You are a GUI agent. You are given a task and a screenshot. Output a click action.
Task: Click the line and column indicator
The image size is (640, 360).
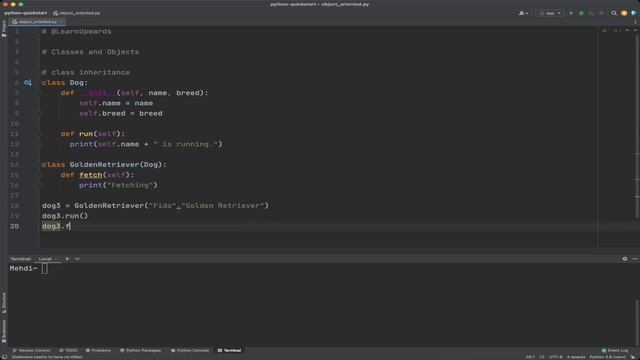click(530, 357)
